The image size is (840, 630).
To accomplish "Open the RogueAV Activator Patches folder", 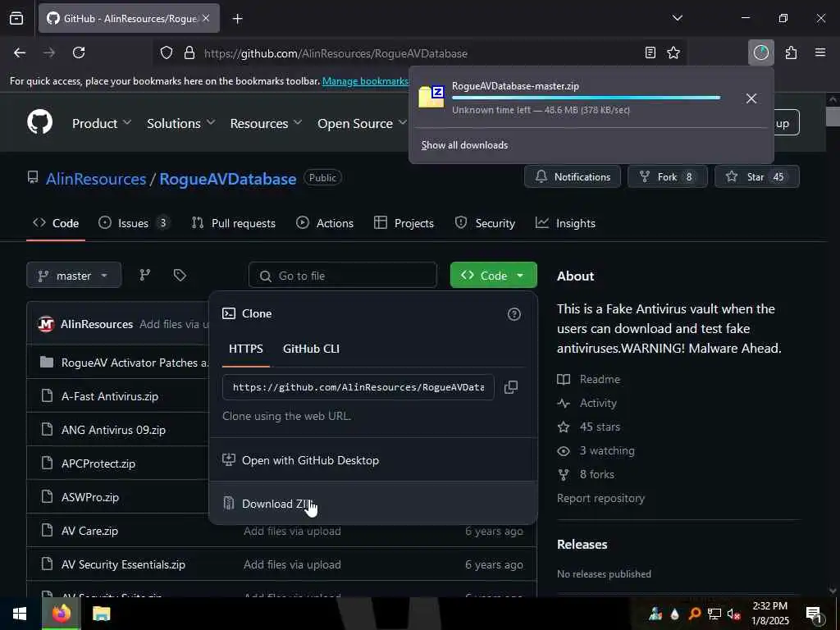I will [x=135, y=363].
